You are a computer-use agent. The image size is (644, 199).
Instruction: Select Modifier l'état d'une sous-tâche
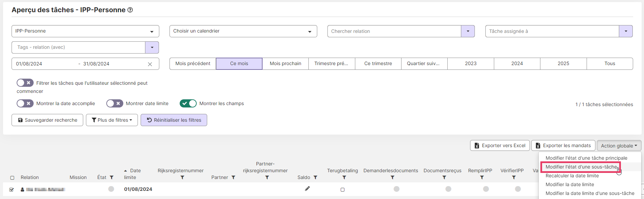tap(581, 167)
